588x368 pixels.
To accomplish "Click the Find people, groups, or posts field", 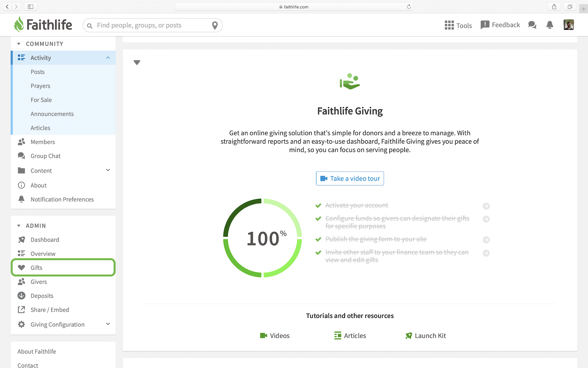I will coord(153,25).
